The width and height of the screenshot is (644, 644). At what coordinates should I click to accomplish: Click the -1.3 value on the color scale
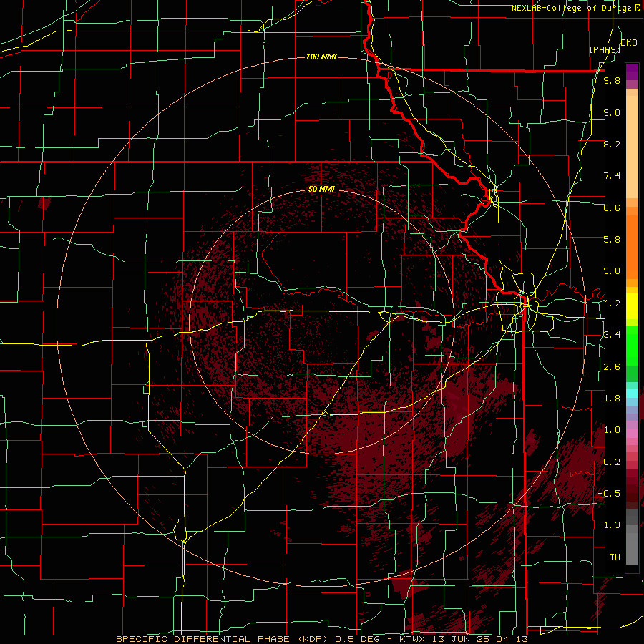[x=609, y=525]
